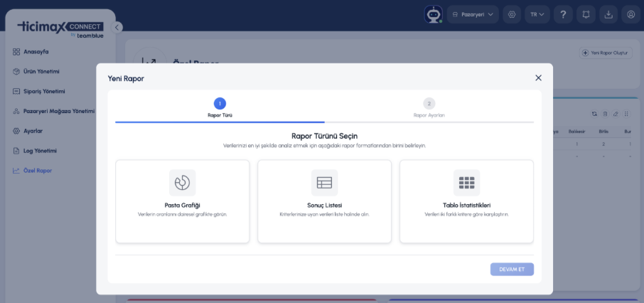Open the AI robot assistant icon
This screenshot has width=644, height=303.
tap(434, 14)
